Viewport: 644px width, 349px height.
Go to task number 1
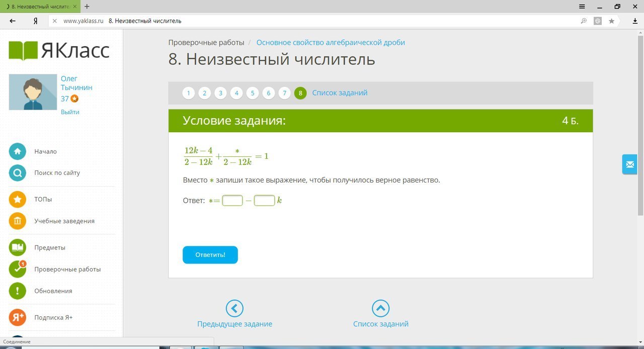click(x=188, y=93)
